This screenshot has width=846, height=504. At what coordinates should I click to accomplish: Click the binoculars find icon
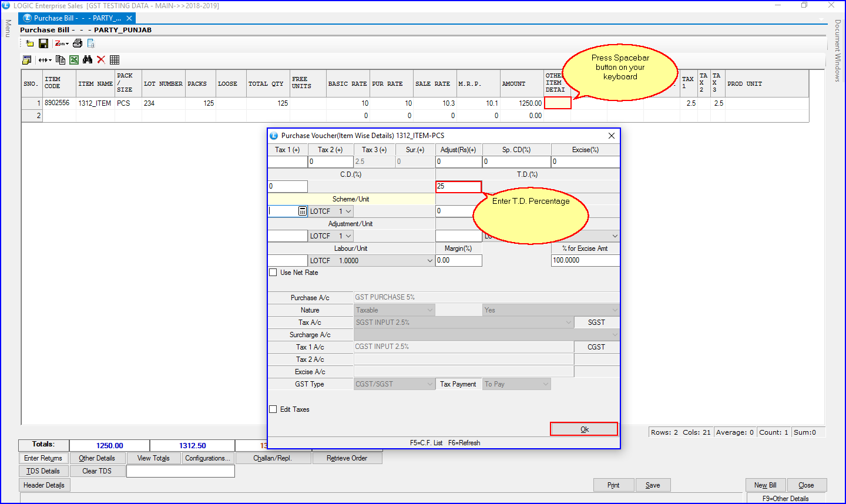coord(88,60)
